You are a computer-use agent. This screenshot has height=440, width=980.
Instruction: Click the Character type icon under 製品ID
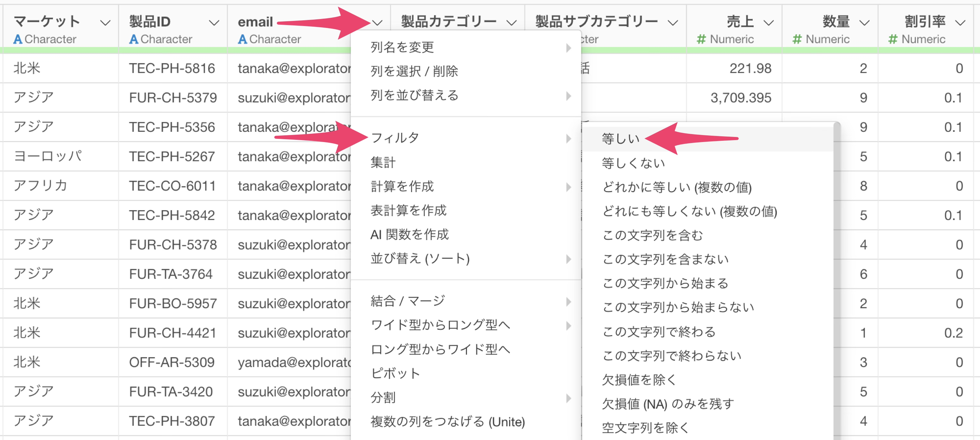click(133, 39)
